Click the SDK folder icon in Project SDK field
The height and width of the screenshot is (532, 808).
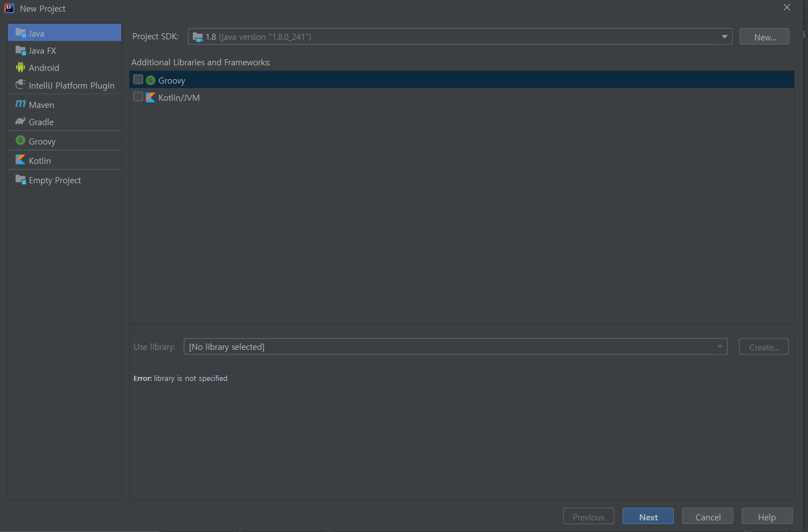[x=198, y=37]
